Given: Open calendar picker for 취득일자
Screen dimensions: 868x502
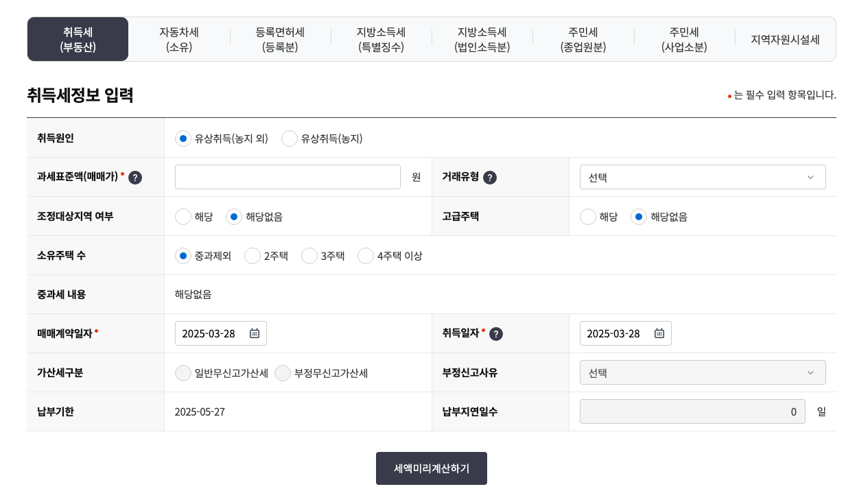Looking at the screenshot, I should point(659,333).
